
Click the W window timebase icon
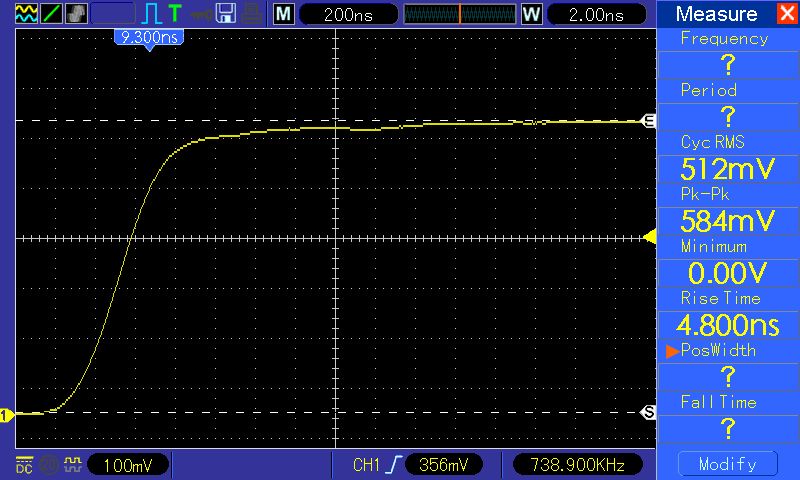532,14
